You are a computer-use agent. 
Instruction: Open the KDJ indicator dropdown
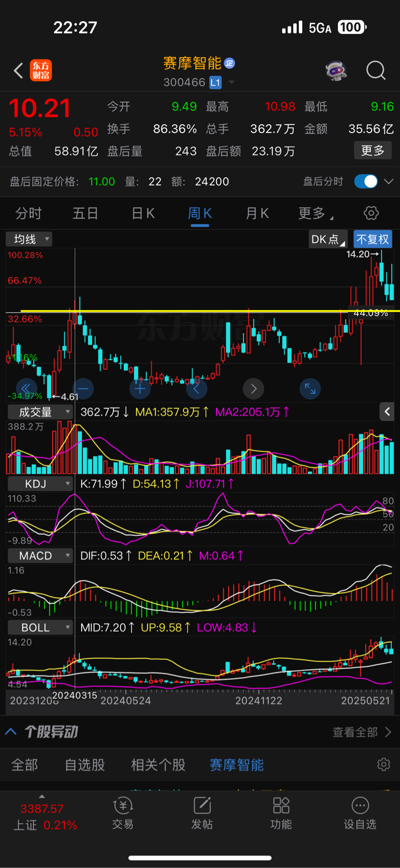[x=40, y=484]
